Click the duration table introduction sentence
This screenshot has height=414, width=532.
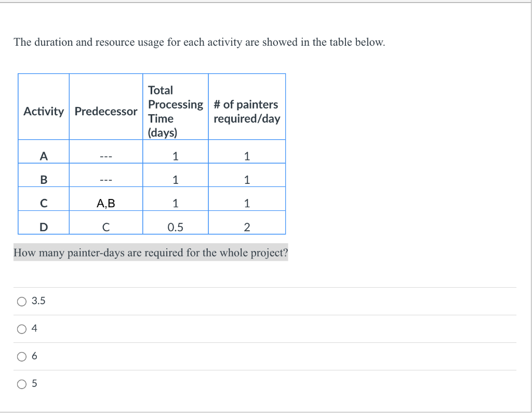click(199, 42)
